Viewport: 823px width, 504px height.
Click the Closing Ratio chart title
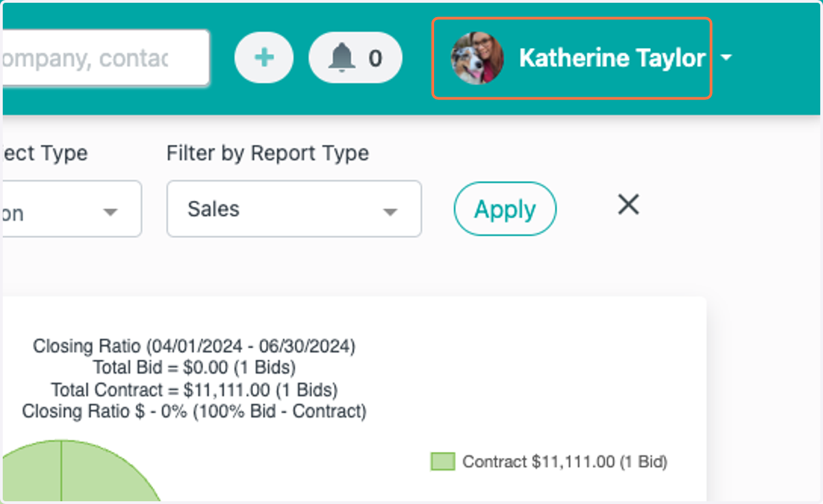click(x=194, y=346)
